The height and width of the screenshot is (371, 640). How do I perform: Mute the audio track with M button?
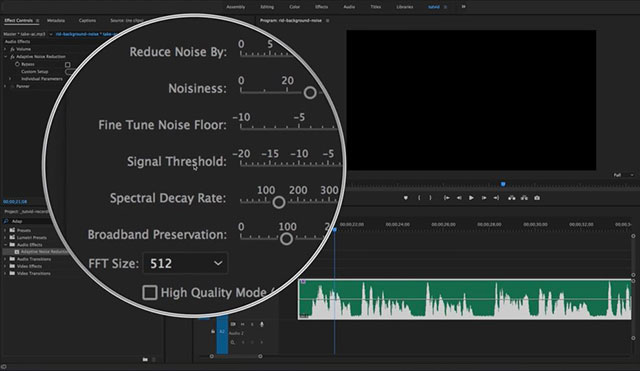coord(242,324)
